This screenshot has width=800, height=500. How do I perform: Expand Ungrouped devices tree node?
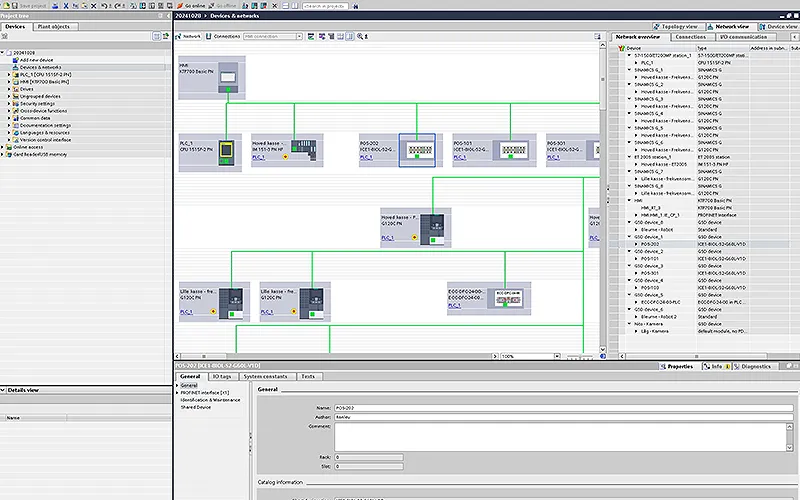point(9,96)
